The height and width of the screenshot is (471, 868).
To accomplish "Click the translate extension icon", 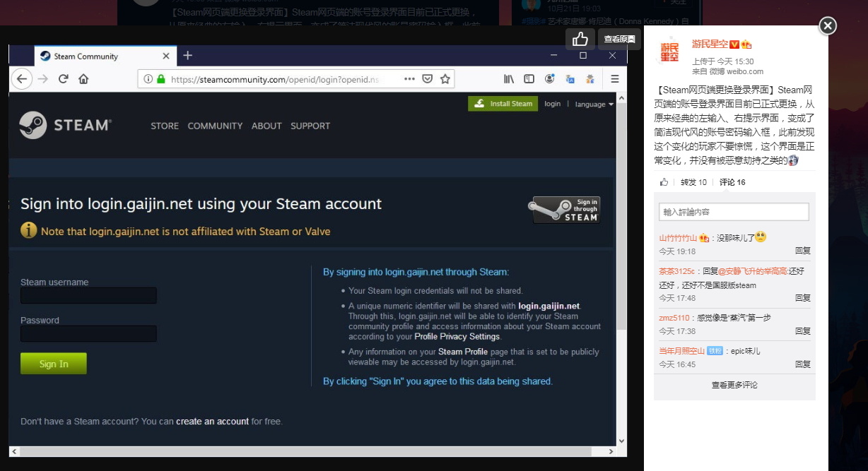I will pos(570,79).
